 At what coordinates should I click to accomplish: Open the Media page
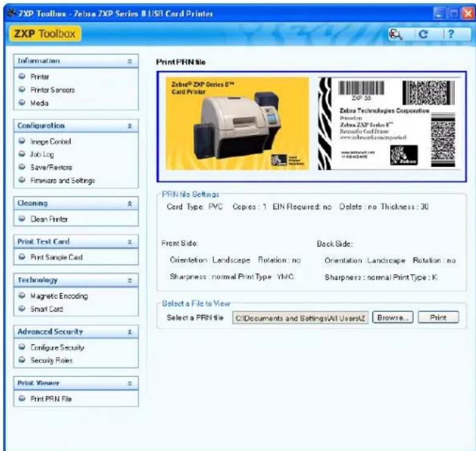tap(40, 103)
